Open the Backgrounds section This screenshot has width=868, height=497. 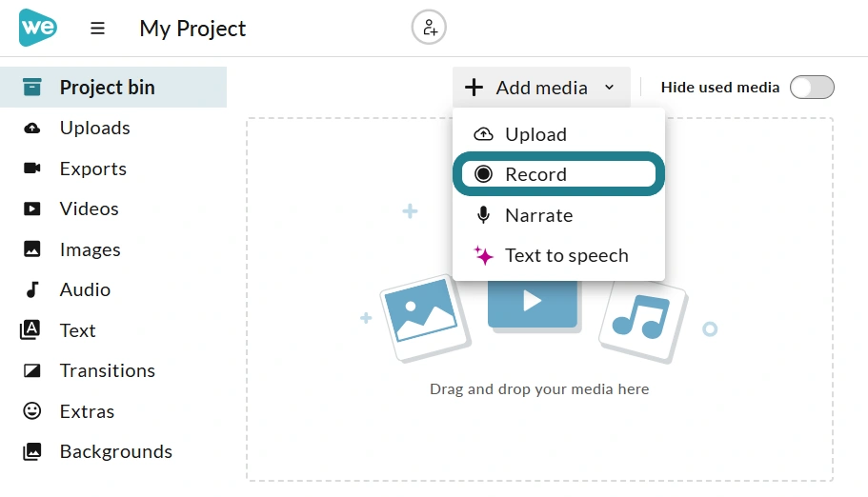pos(113,451)
